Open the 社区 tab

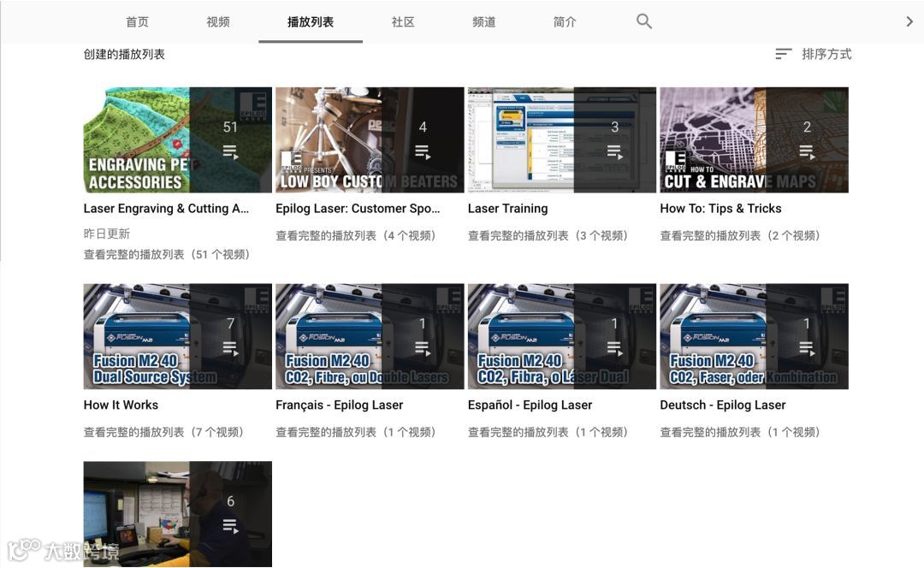[x=403, y=21]
